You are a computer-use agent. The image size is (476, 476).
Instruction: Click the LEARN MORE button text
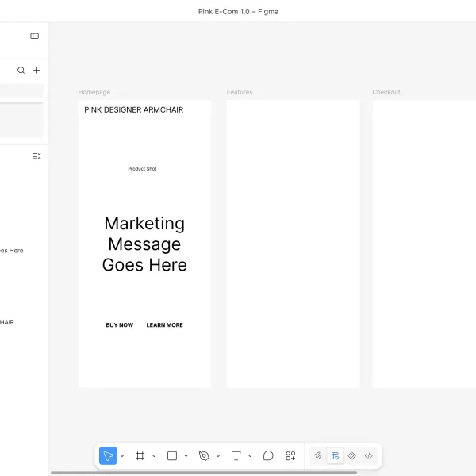pos(164,324)
